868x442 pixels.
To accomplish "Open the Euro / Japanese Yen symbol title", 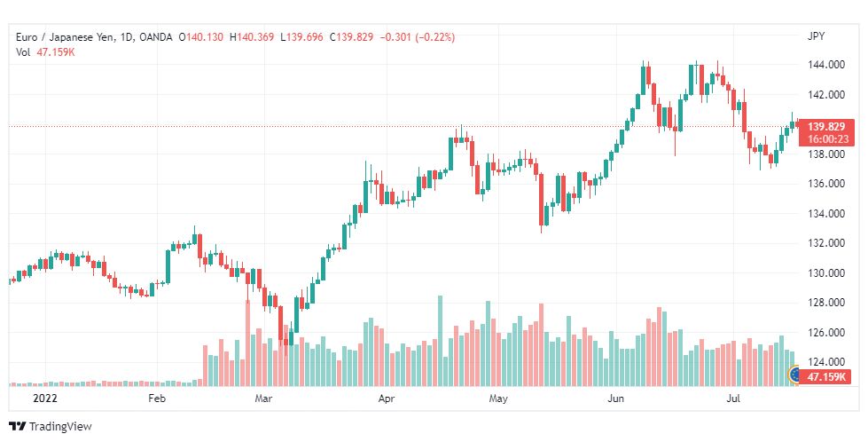I will pos(66,37).
